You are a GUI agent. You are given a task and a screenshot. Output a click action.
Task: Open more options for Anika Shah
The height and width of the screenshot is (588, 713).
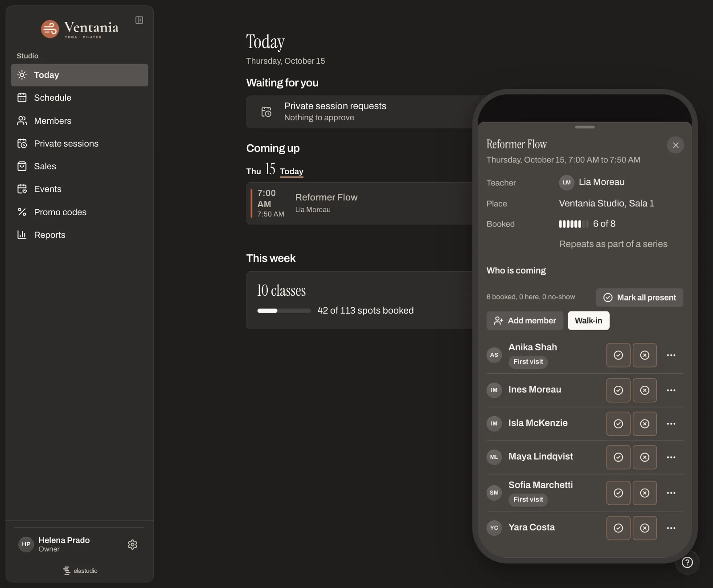coord(671,355)
